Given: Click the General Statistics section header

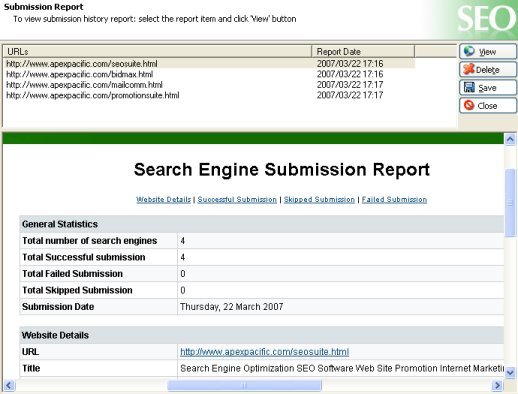Looking at the screenshot, I should (x=262, y=224).
